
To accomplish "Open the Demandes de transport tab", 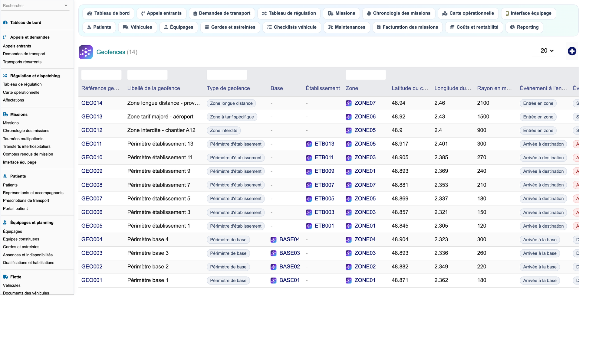I will pos(222,13).
